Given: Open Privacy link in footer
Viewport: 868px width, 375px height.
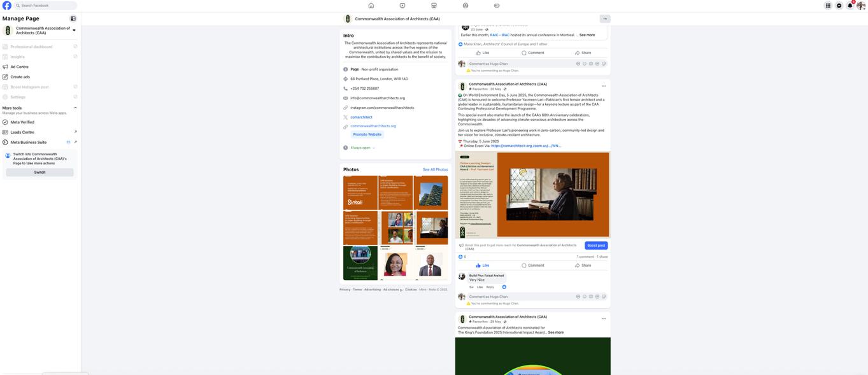Looking at the screenshot, I should coord(345,290).
